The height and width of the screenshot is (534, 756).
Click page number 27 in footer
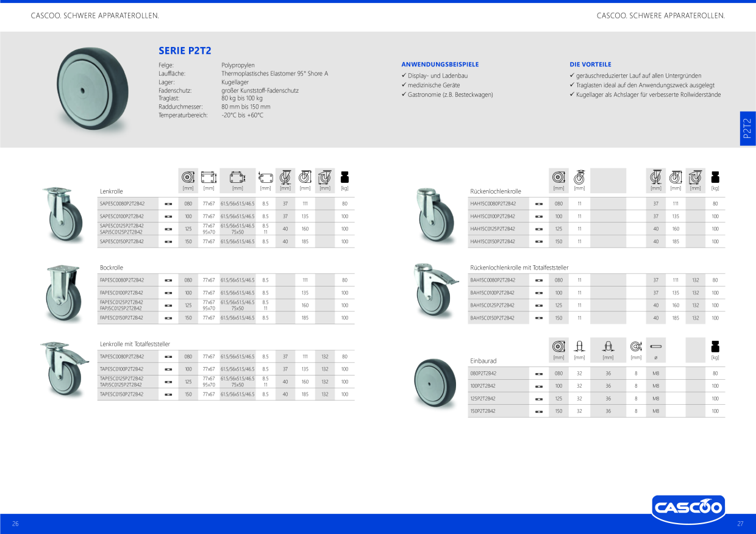(740, 524)
